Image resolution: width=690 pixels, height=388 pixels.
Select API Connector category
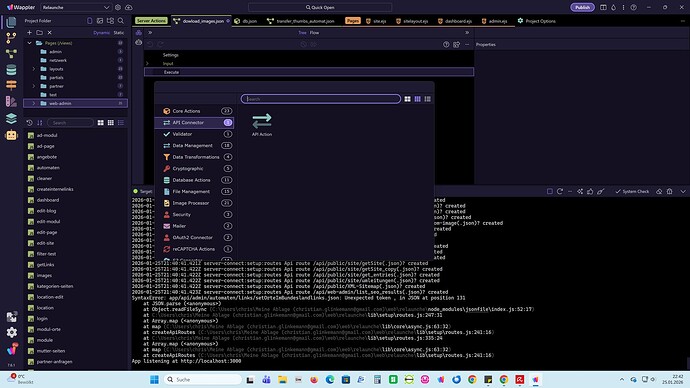(x=194, y=122)
